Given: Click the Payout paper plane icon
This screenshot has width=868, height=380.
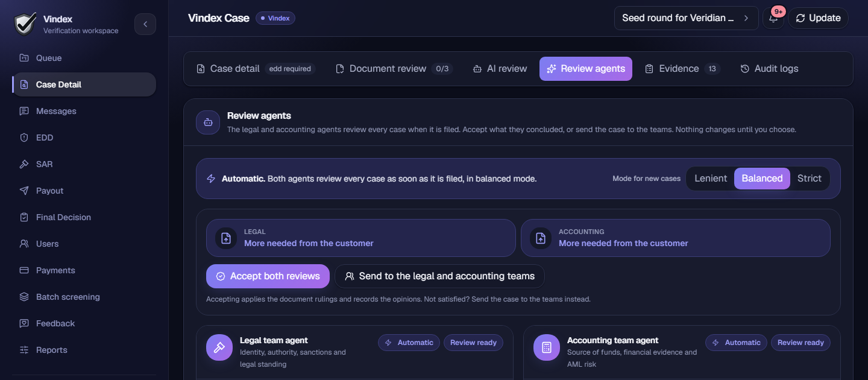Looking at the screenshot, I should [24, 191].
